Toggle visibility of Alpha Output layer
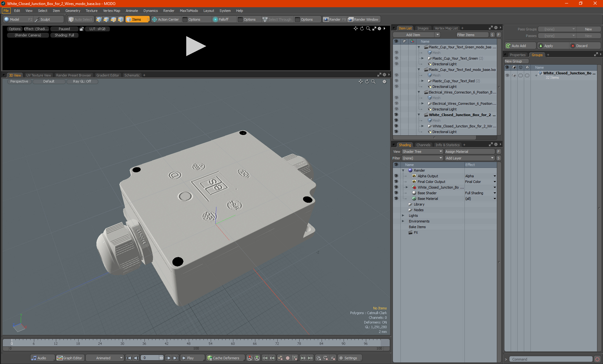 tap(396, 176)
